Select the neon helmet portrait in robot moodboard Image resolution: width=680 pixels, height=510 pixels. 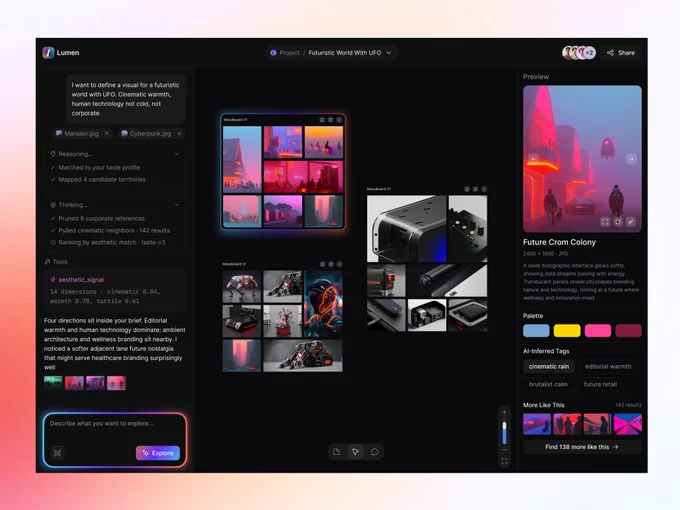coord(324,304)
